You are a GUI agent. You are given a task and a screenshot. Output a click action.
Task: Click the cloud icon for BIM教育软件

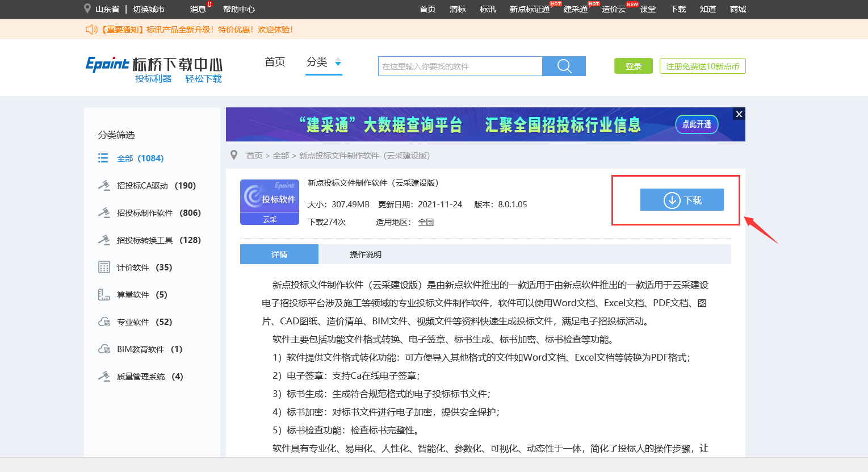click(104, 349)
